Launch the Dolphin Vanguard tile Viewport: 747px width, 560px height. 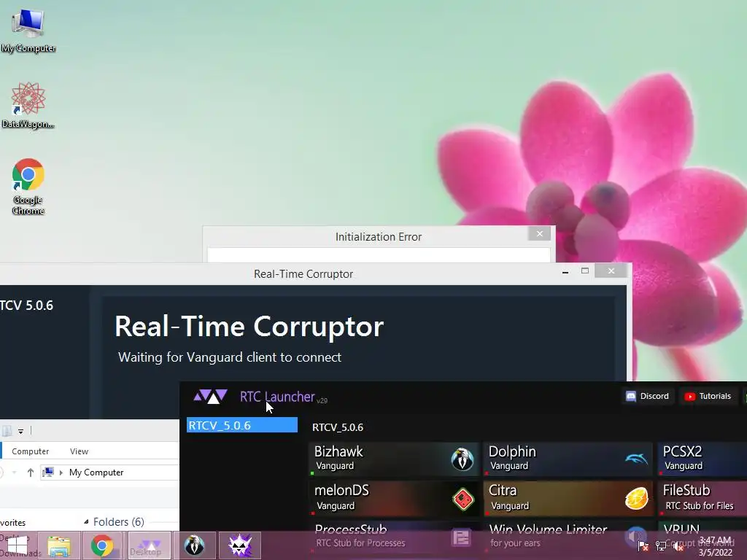click(568, 459)
